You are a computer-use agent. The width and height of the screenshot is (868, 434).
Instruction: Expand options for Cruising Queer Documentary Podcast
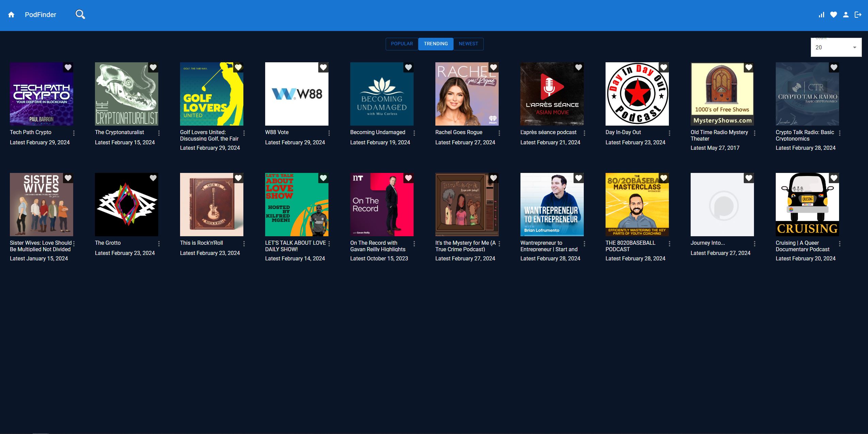[x=840, y=244]
